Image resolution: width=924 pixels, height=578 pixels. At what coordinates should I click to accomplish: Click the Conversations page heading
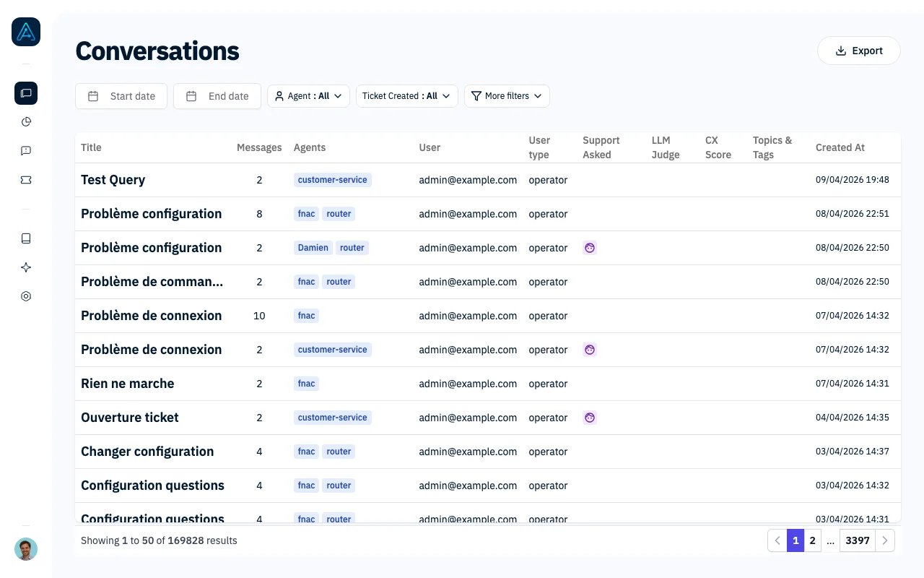pos(157,51)
